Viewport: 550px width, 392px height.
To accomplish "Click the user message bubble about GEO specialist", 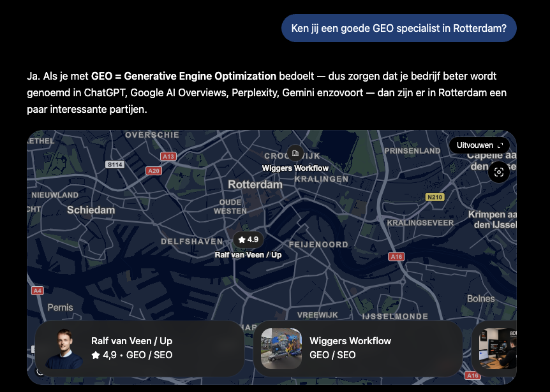I will (x=399, y=28).
